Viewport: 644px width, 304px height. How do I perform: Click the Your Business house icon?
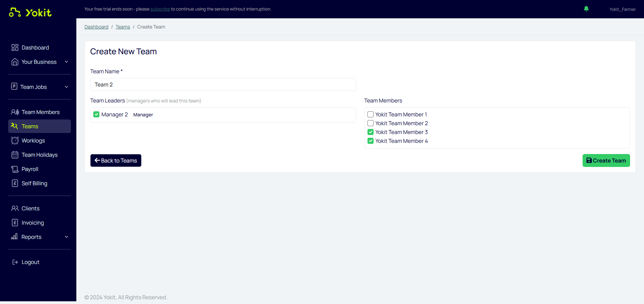coord(15,62)
